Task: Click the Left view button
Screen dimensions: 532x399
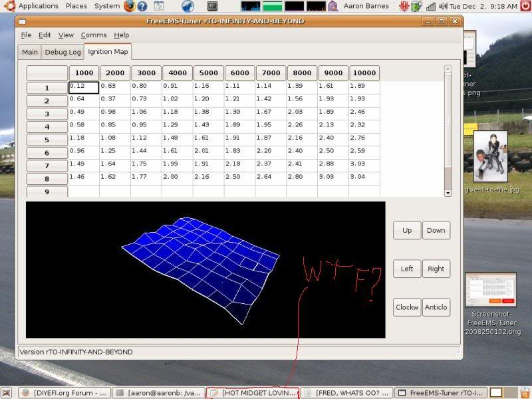Action: click(406, 269)
